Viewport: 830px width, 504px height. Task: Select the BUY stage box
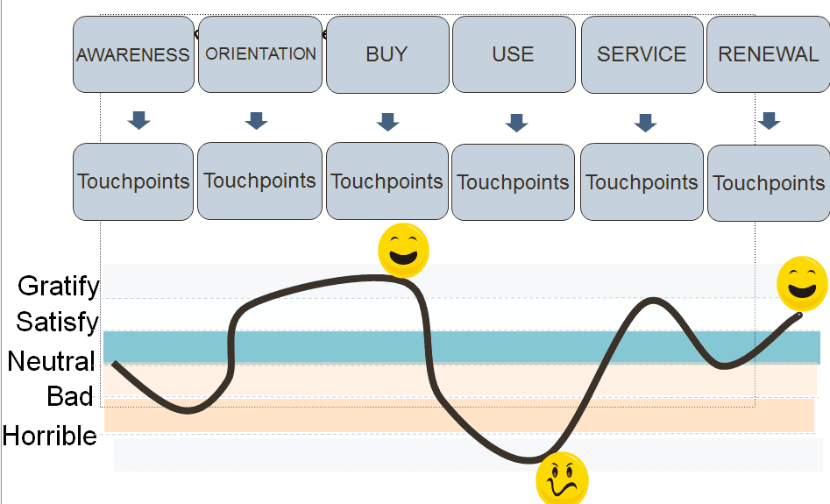click(x=387, y=54)
